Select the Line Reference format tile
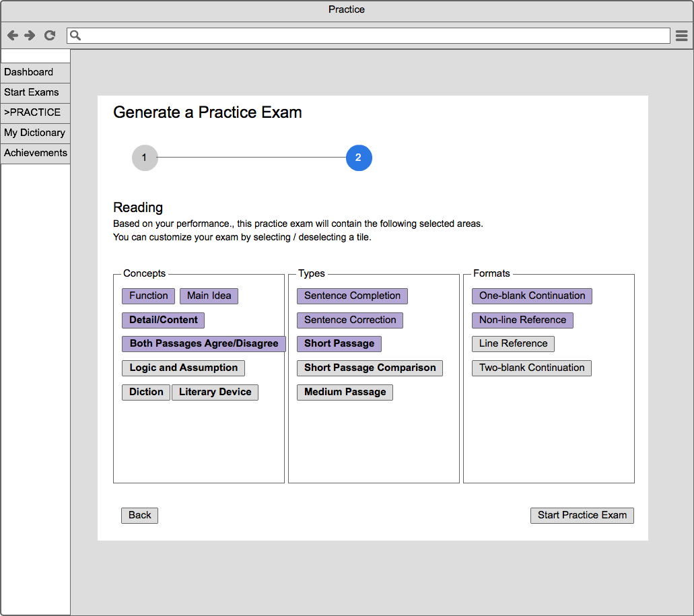Viewport: 694px width, 616px height. coord(513,344)
